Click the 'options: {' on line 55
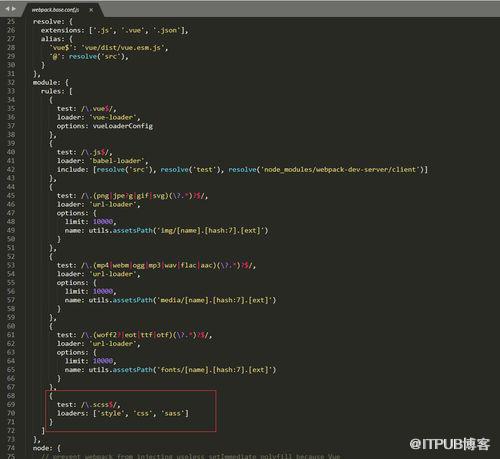Screen dimensions: 500x459 point(76,283)
